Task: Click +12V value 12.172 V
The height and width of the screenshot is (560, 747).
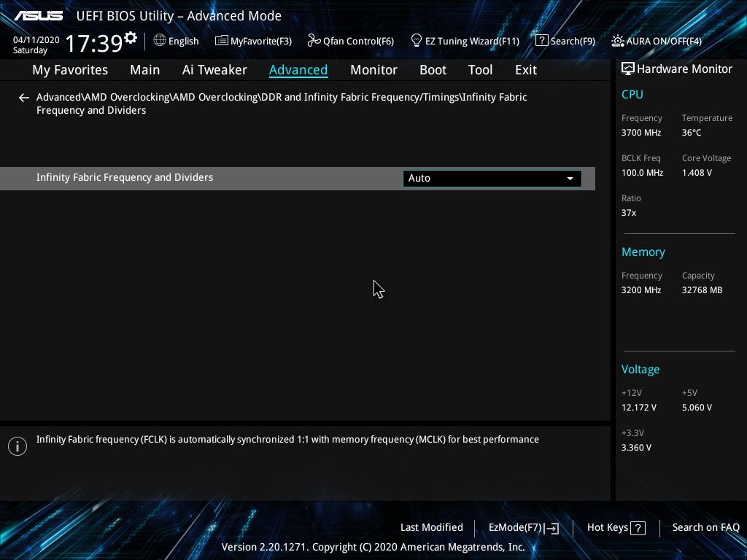Action: point(638,408)
